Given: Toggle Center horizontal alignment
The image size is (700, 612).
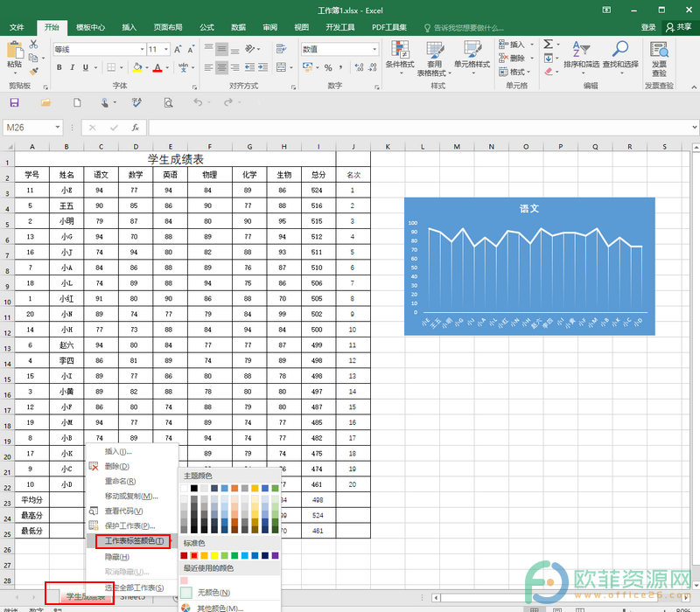Looking at the screenshot, I should 222,67.
